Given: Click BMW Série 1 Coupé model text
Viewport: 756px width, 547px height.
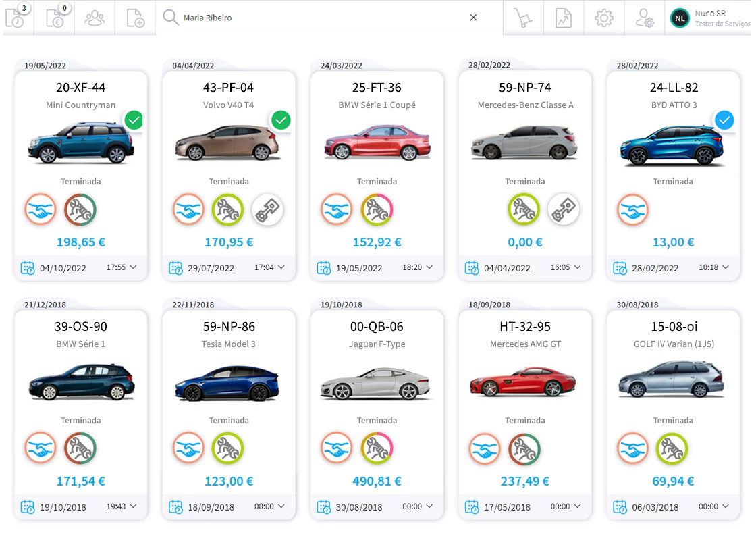Looking at the screenshot, I should (377, 105).
